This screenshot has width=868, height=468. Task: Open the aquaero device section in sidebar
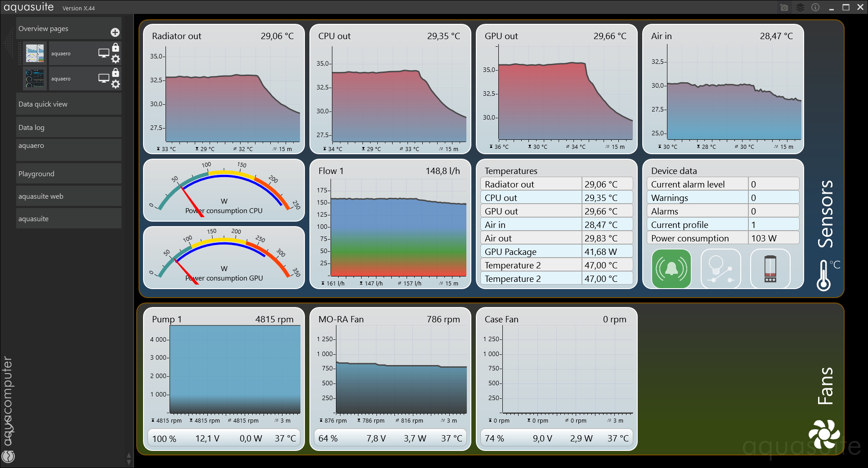[68, 150]
